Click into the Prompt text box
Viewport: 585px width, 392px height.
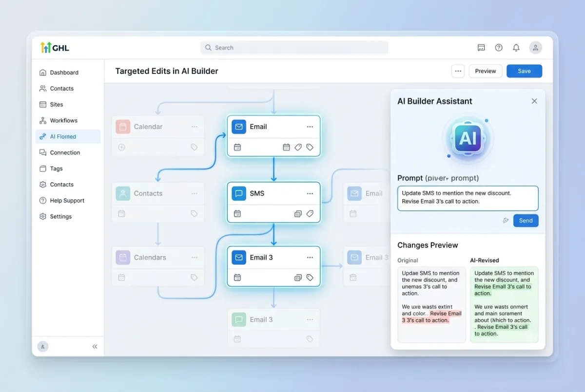coord(468,198)
